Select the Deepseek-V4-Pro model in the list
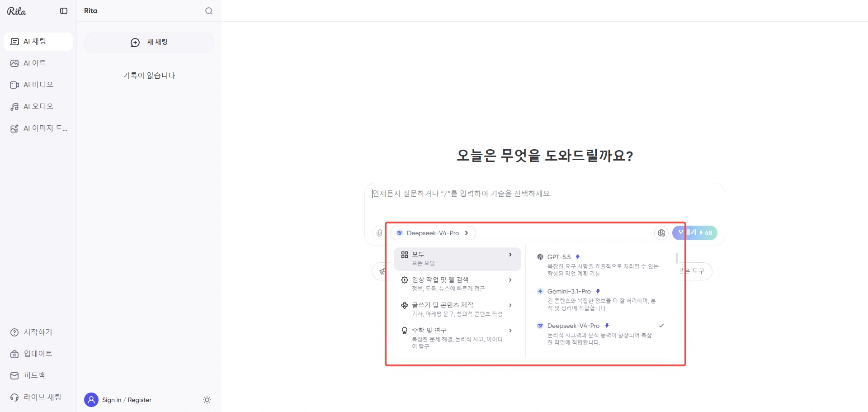 (601, 334)
